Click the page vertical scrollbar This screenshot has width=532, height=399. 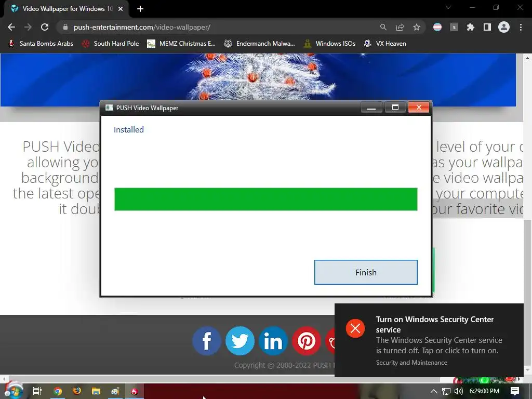(528, 292)
